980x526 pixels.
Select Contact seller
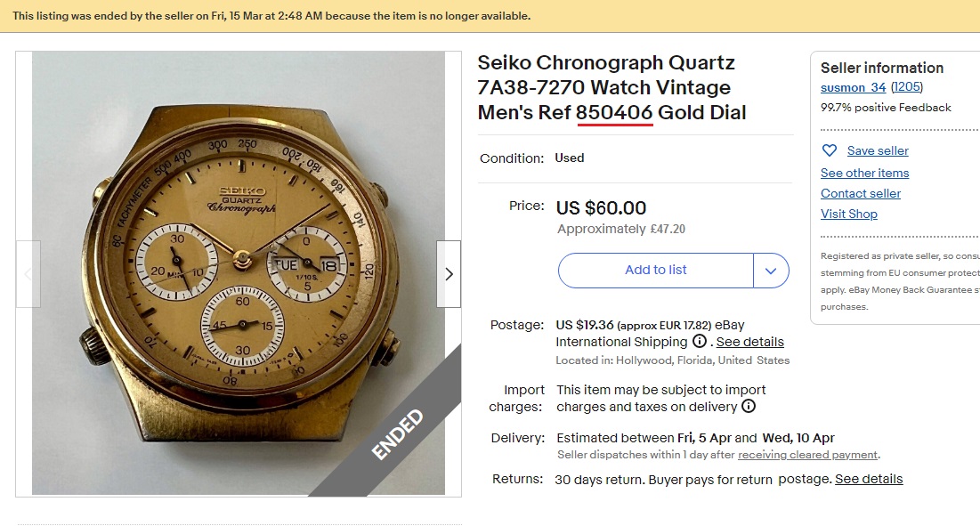coord(860,193)
